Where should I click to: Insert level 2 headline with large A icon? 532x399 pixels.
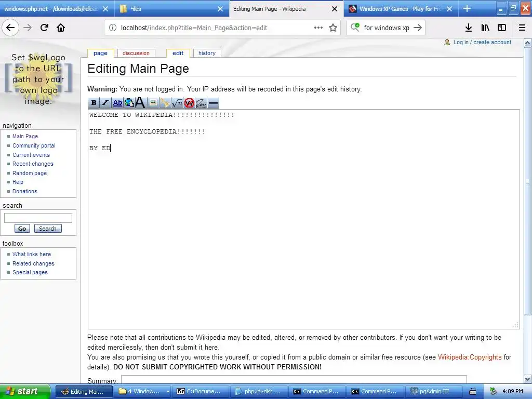point(141,103)
